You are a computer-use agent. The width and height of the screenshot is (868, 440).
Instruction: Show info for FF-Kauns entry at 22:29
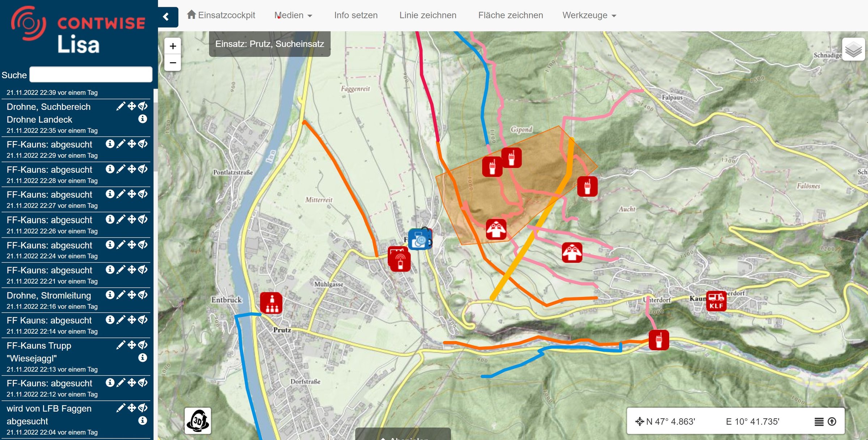[x=110, y=144]
